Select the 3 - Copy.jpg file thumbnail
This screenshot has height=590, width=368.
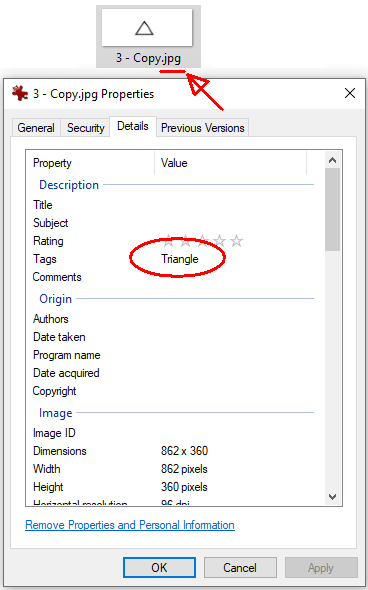148,36
